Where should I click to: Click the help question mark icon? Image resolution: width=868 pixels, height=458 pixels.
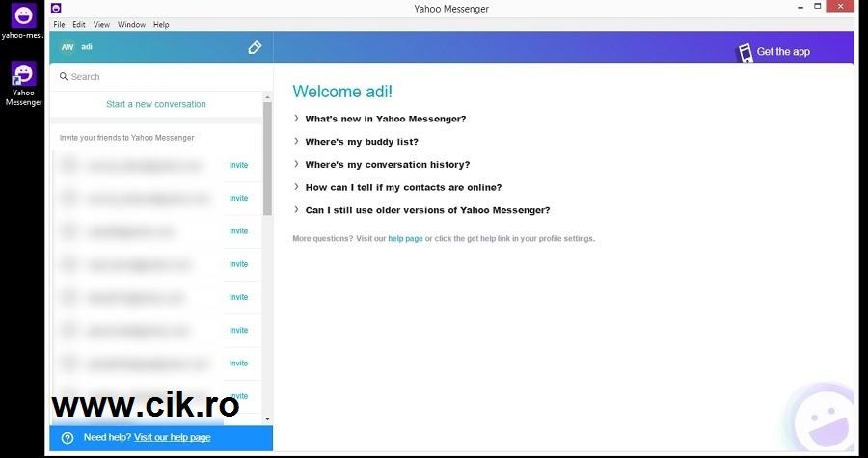(x=68, y=438)
